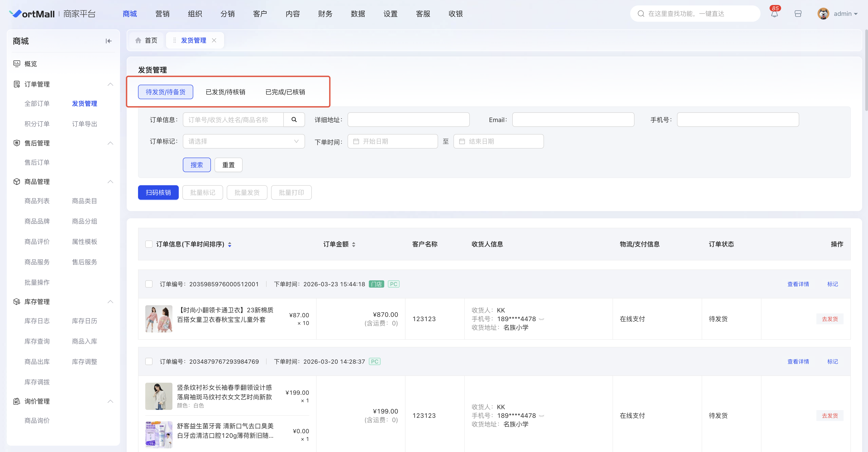Sort by 订单金额 sort arrows
868x452 pixels.
pyautogui.click(x=353, y=244)
